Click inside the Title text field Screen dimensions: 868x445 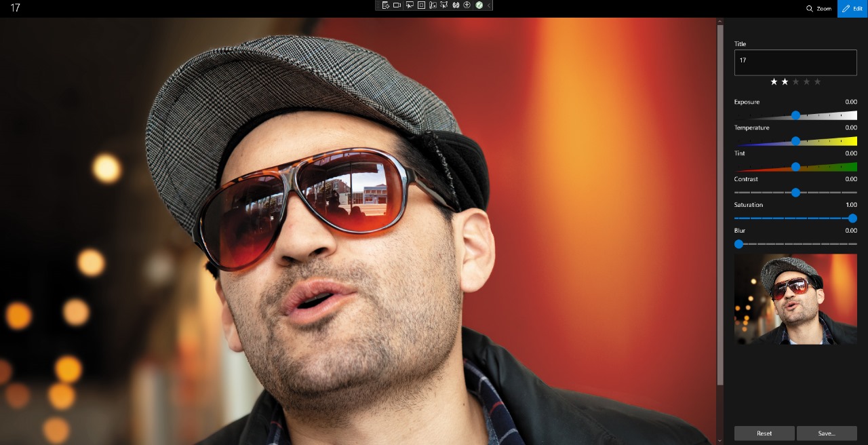coord(795,62)
